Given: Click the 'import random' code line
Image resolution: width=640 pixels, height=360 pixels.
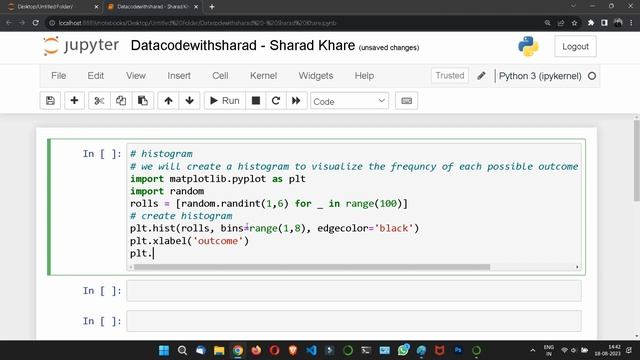Looking at the screenshot, I should tap(167, 191).
